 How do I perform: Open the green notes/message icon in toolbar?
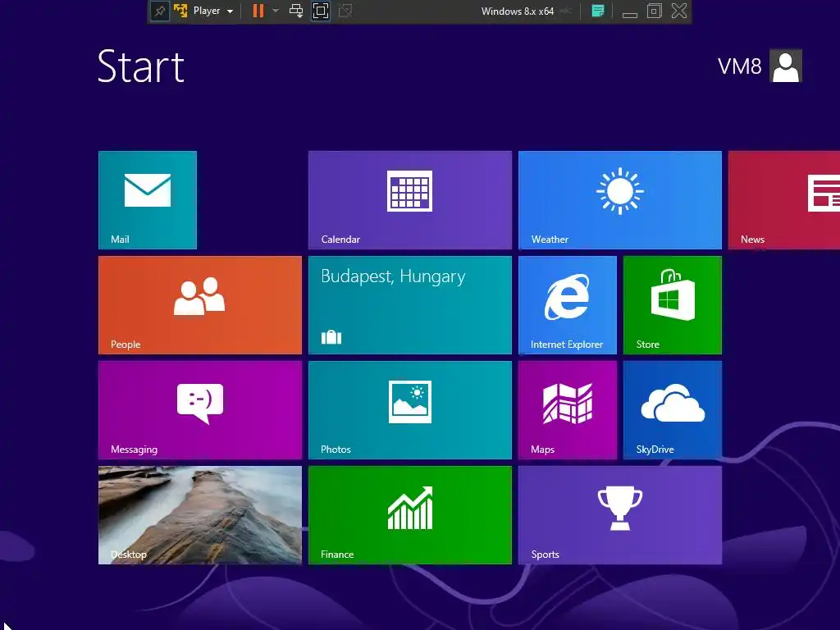click(598, 11)
